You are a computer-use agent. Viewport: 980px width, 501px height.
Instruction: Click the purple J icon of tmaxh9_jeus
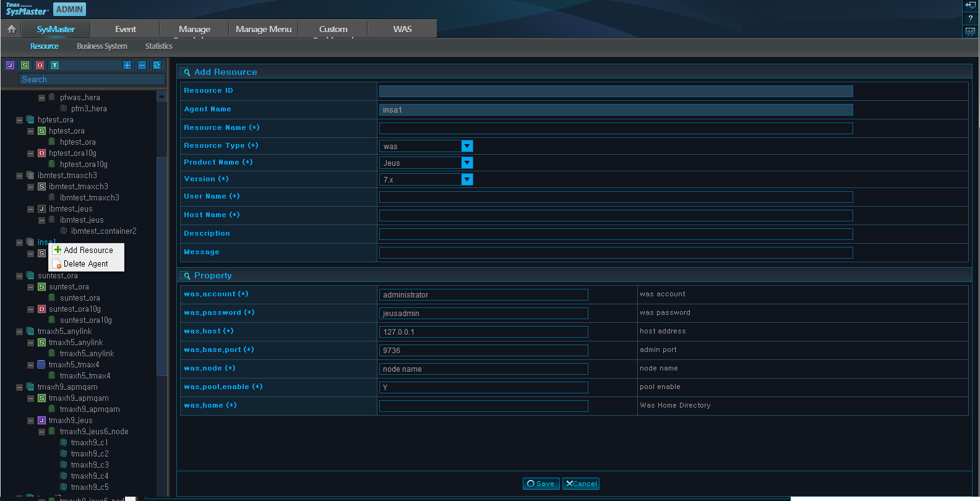[x=41, y=420]
